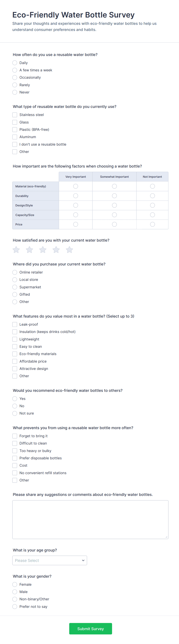Mark Durability as Very Important

point(75,196)
